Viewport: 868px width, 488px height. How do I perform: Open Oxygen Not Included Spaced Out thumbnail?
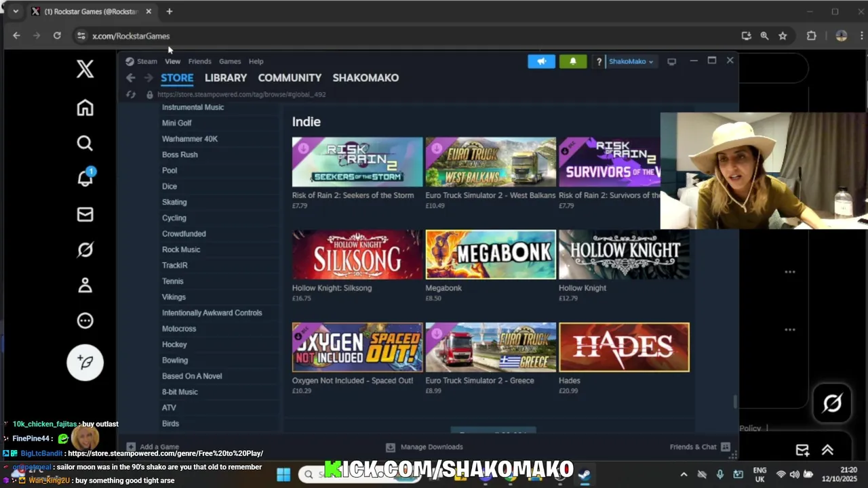click(x=357, y=348)
